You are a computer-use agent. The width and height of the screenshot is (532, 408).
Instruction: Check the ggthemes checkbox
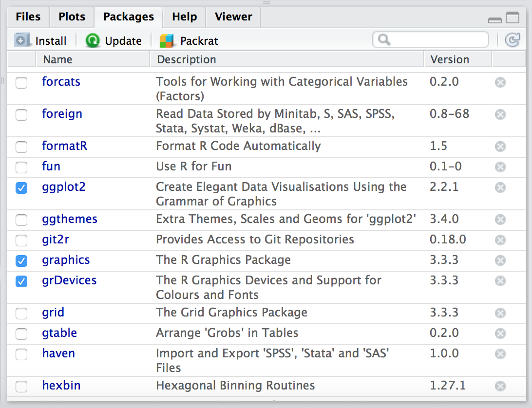(21, 220)
